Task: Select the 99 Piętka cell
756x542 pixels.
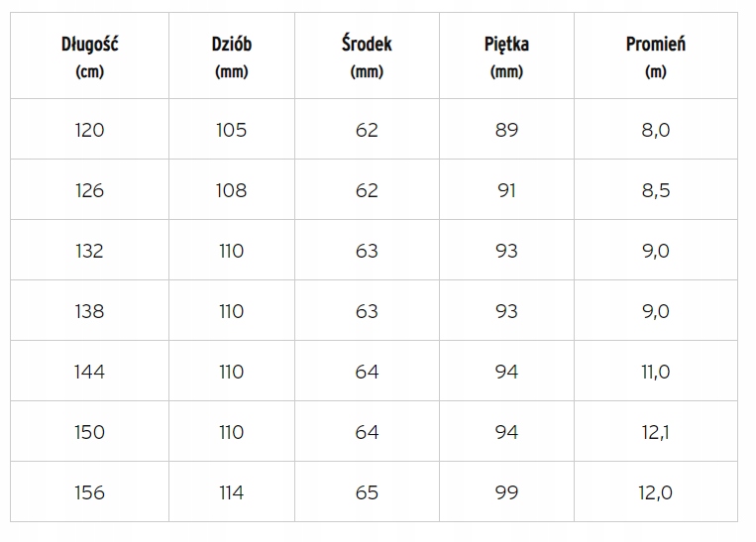Action: tap(506, 492)
